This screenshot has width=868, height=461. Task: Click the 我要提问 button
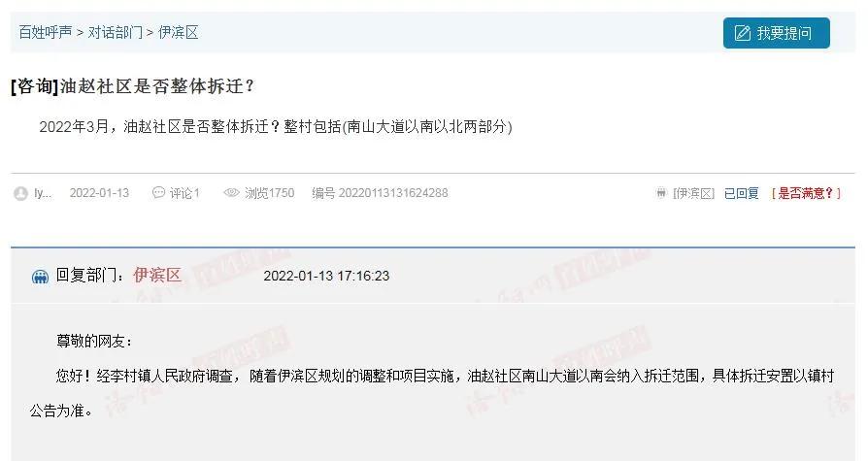776,33
